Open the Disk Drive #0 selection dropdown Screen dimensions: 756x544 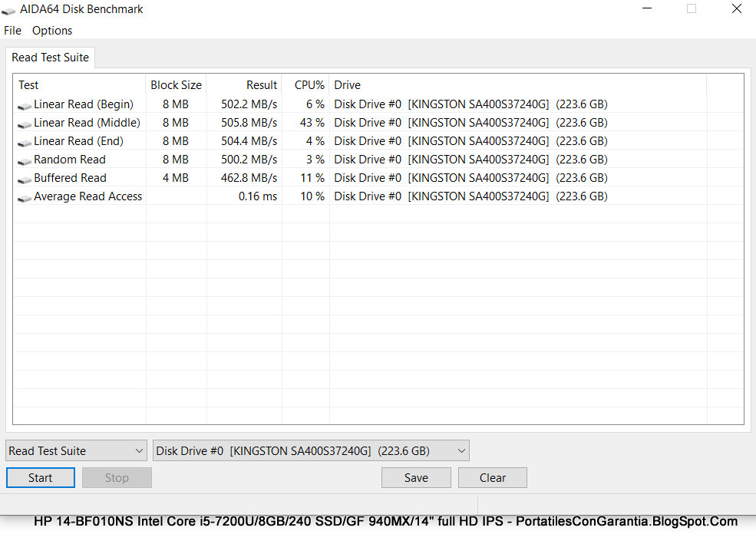(x=311, y=450)
